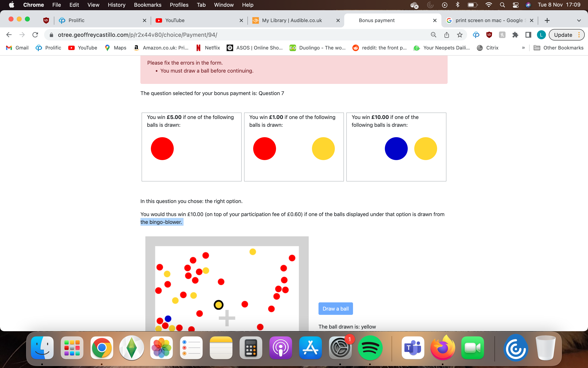Click the blue ball in the £10.00 option

pos(396,149)
